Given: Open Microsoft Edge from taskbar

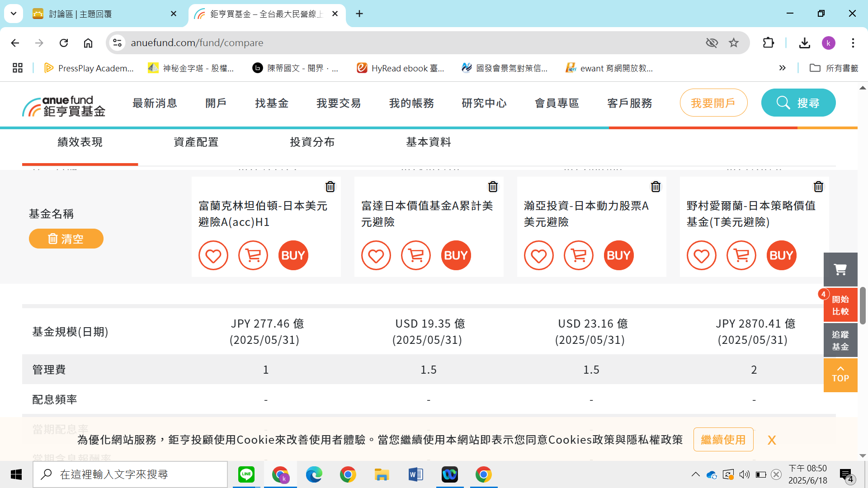Looking at the screenshot, I should (x=314, y=474).
